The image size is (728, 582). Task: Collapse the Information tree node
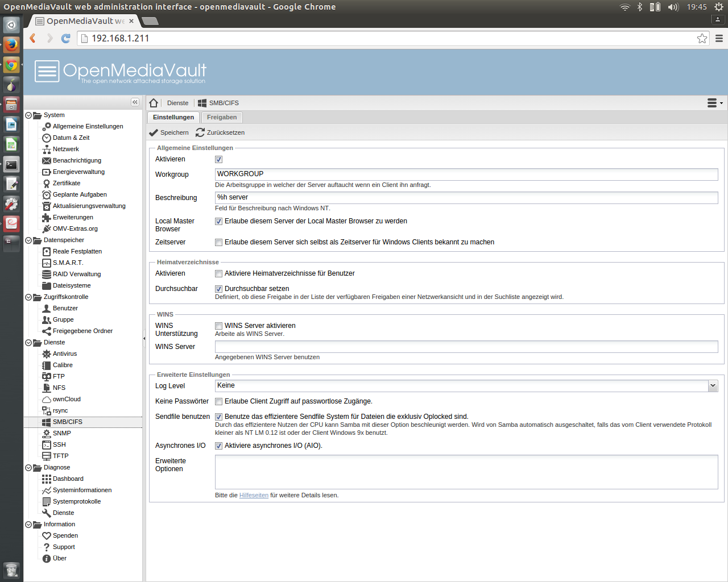(x=28, y=525)
